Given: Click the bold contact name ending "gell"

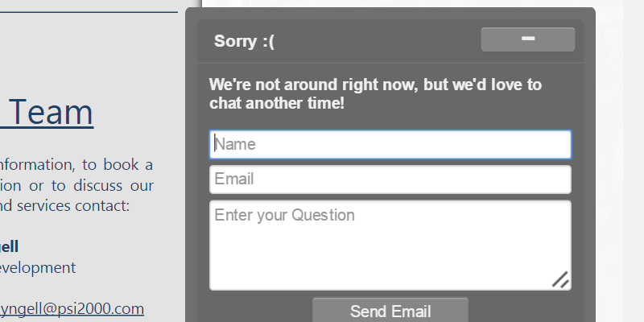Looking at the screenshot, I should [10, 246].
